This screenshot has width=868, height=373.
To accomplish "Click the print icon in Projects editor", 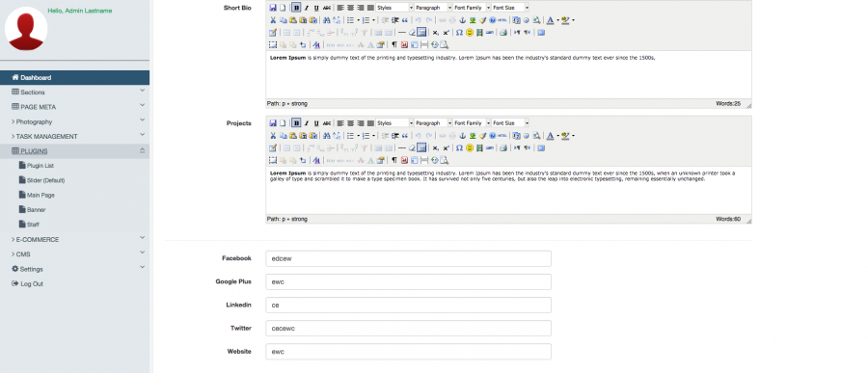I will pyautogui.click(x=503, y=147).
